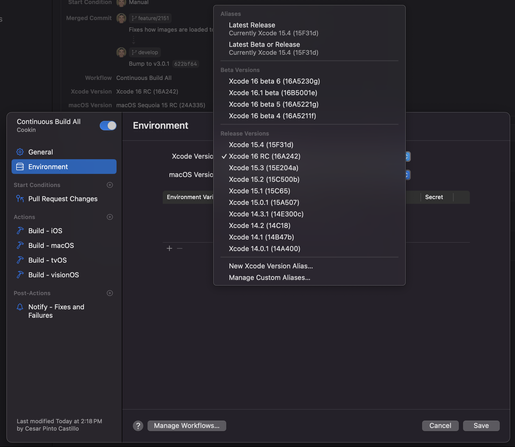
Task: Click the hammer icon for Build - visionOS
Action: 20,275
